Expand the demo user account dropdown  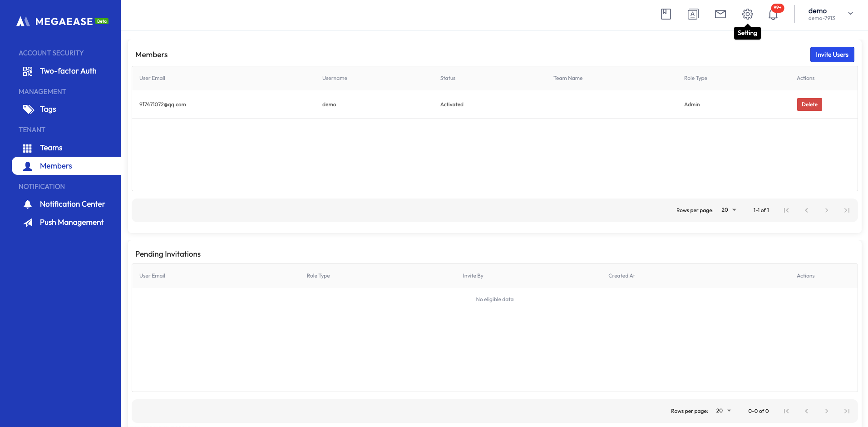tap(850, 14)
